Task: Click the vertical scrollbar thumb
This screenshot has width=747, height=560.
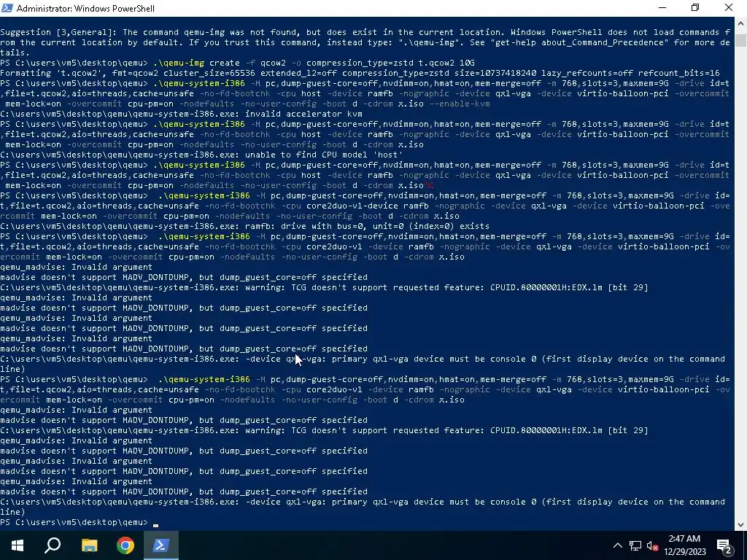Action: (740, 40)
